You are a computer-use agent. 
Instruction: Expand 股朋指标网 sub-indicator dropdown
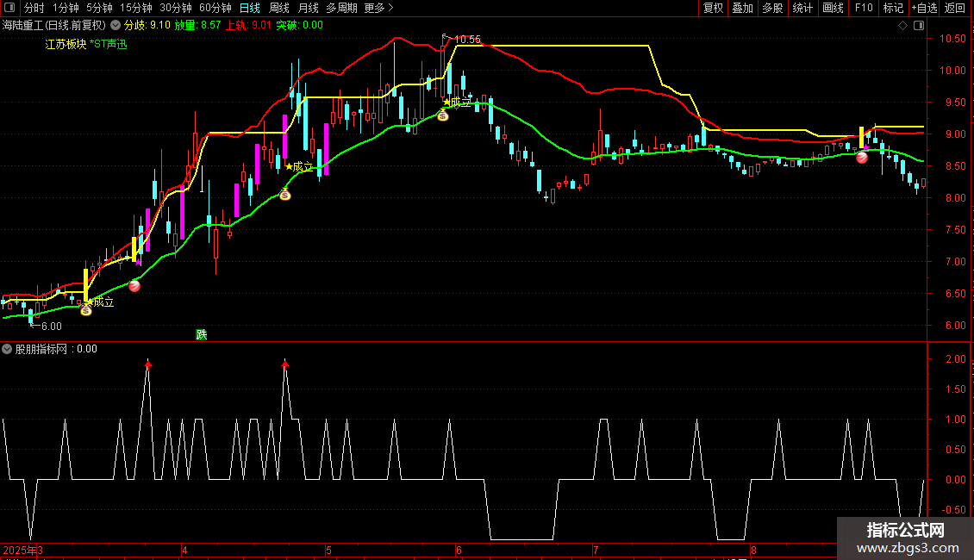[x=7, y=349]
